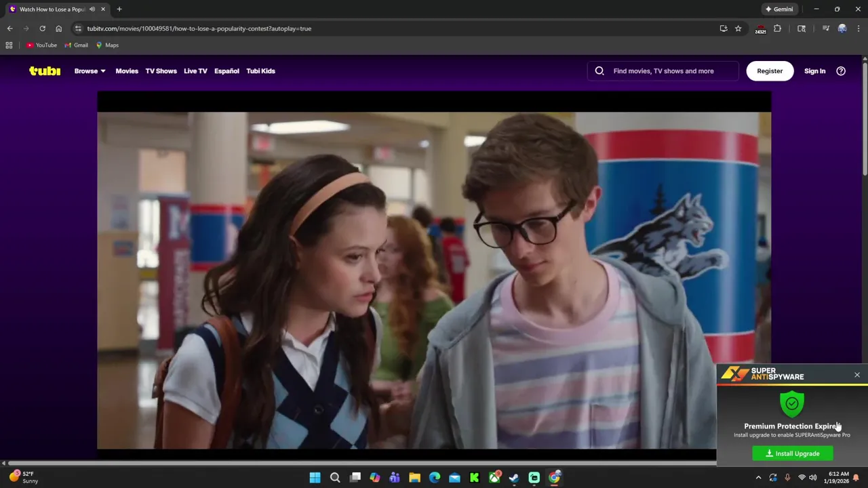Open Task View in taskbar
Screen dimensions: 868x488
[x=355, y=478]
